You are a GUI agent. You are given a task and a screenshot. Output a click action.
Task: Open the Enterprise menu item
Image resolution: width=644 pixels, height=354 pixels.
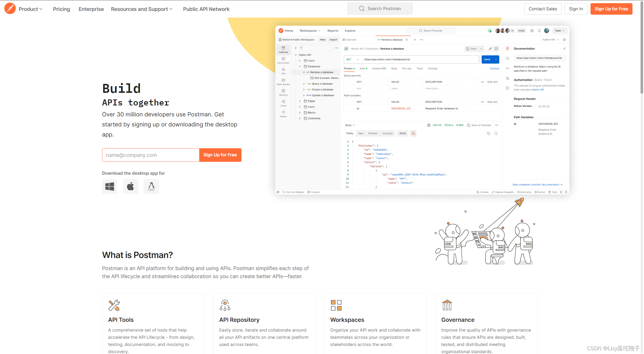[x=91, y=9]
